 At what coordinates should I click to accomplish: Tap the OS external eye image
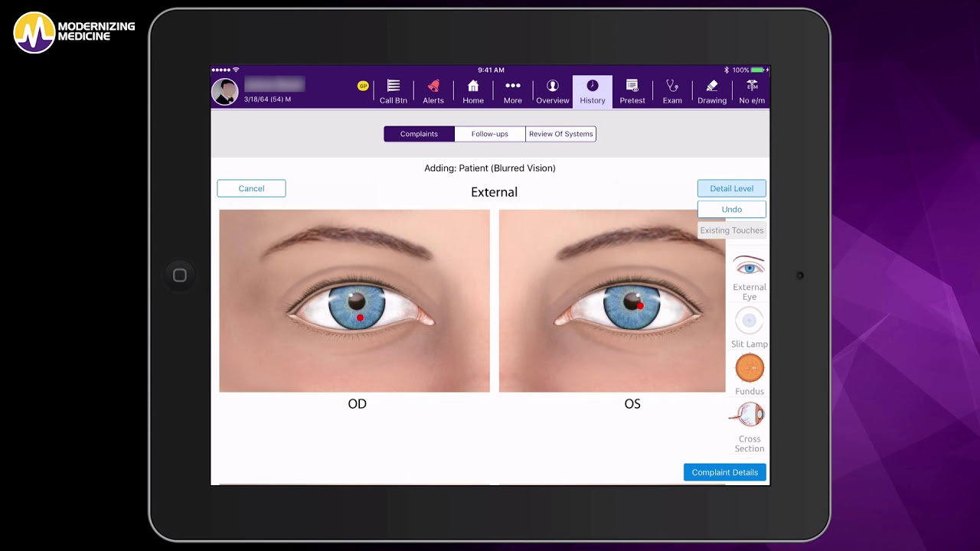click(612, 301)
